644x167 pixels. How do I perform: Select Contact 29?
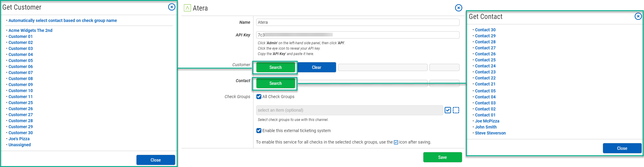click(x=485, y=36)
